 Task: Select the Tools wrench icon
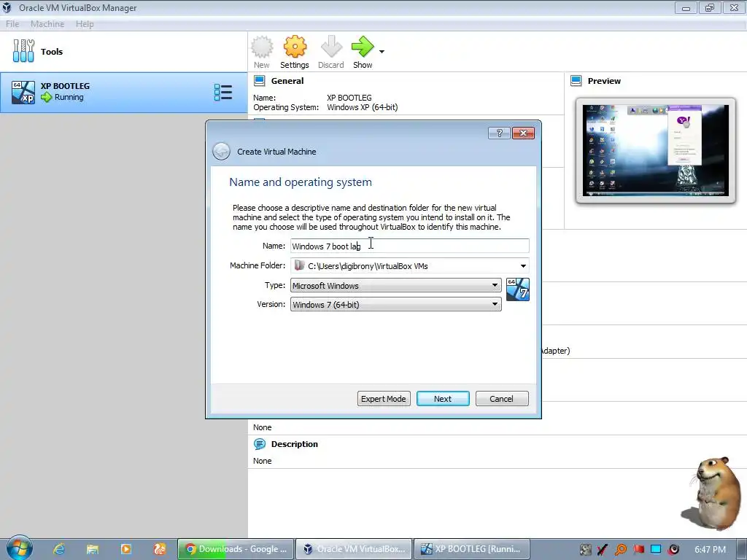(23, 51)
